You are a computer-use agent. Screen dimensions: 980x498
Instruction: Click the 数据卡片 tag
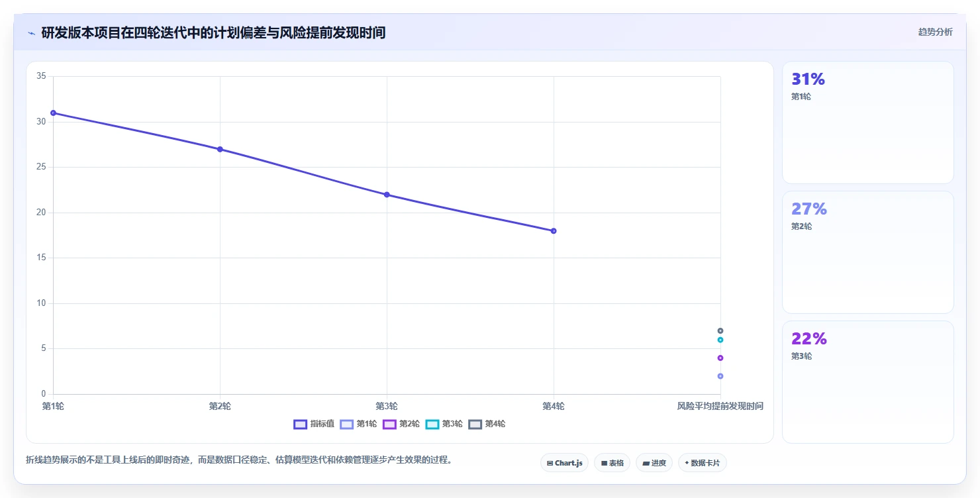(x=703, y=463)
